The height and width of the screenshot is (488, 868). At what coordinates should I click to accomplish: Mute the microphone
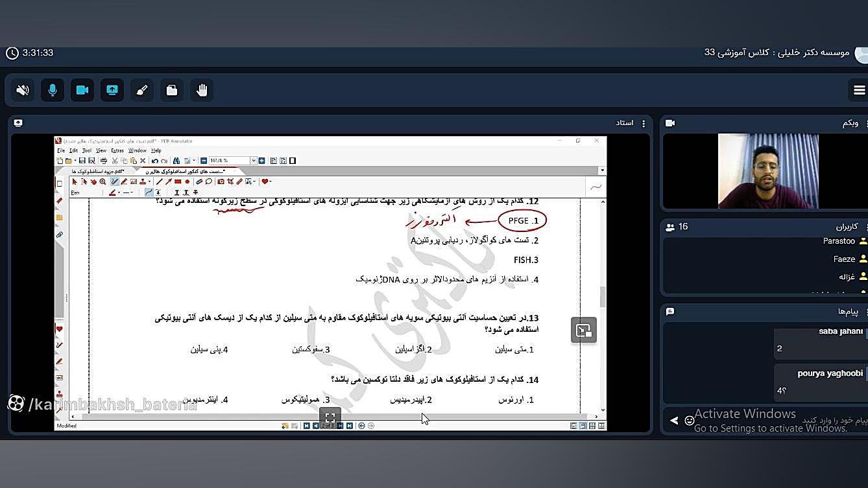point(53,90)
